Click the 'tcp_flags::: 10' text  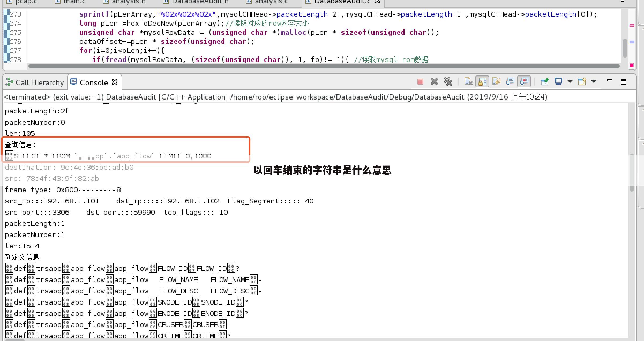coord(196,212)
